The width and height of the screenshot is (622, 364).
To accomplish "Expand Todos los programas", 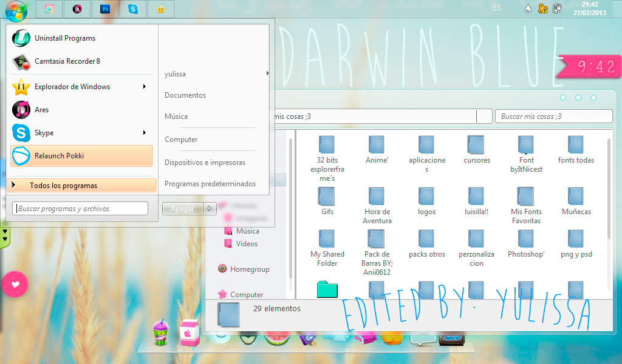I will (82, 186).
